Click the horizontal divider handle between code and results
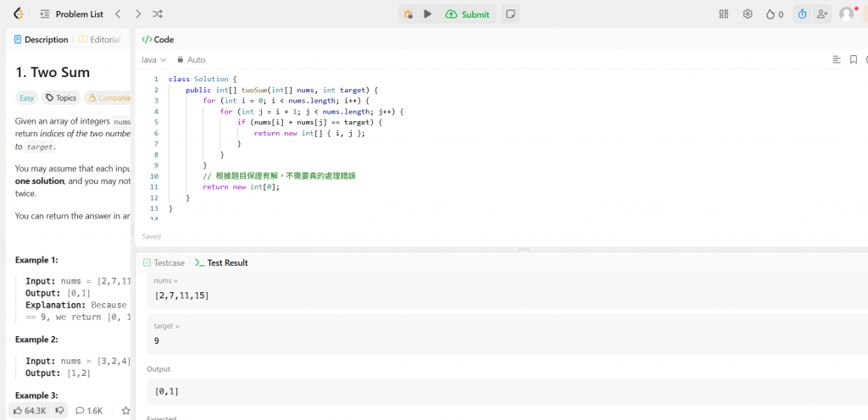 coord(524,249)
